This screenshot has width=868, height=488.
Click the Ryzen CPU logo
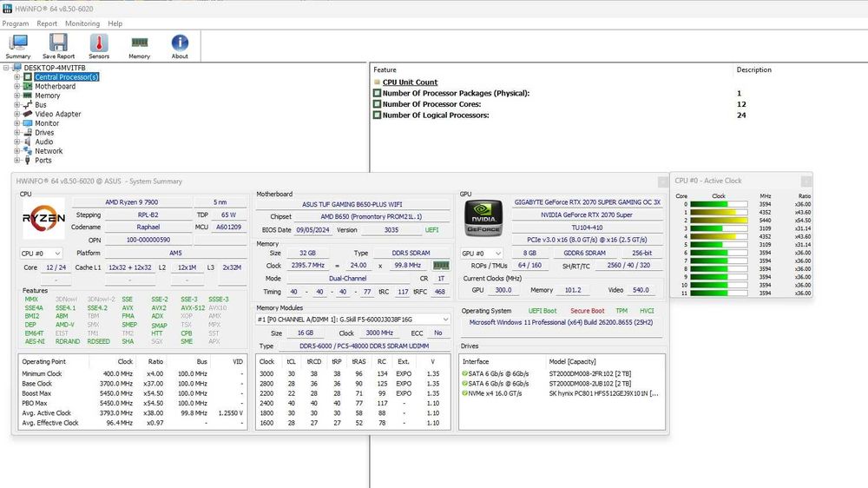click(x=43, y=218)
